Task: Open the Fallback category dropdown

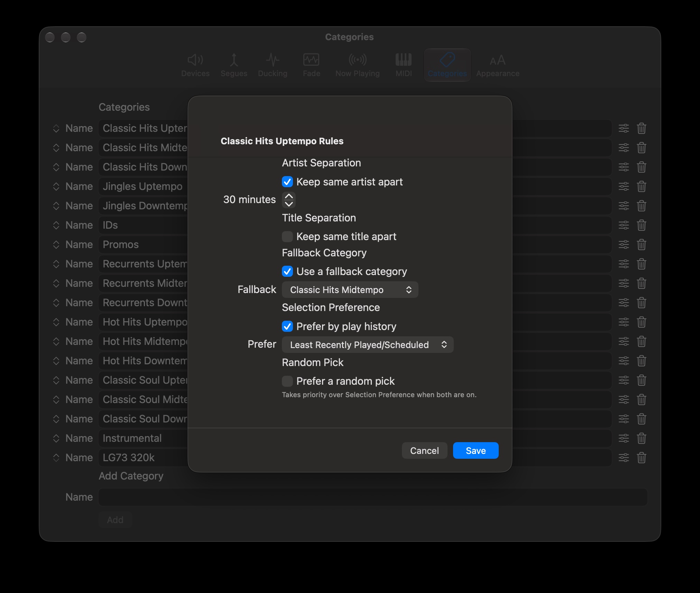Action: click(x=350, y=290)
